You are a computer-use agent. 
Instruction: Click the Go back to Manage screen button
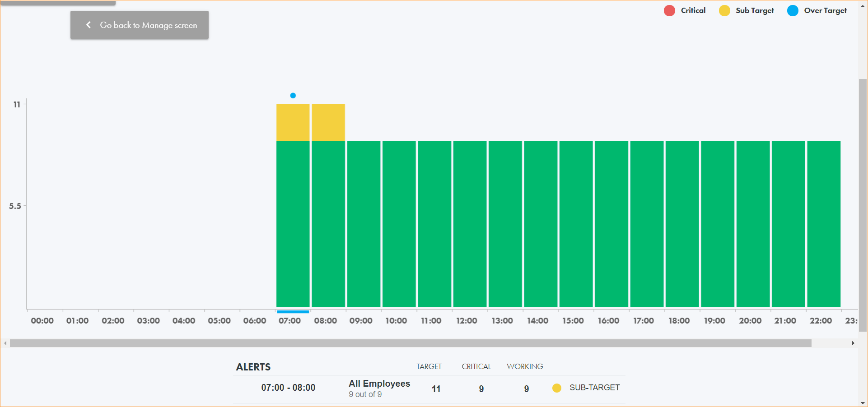tap(139, 25)
